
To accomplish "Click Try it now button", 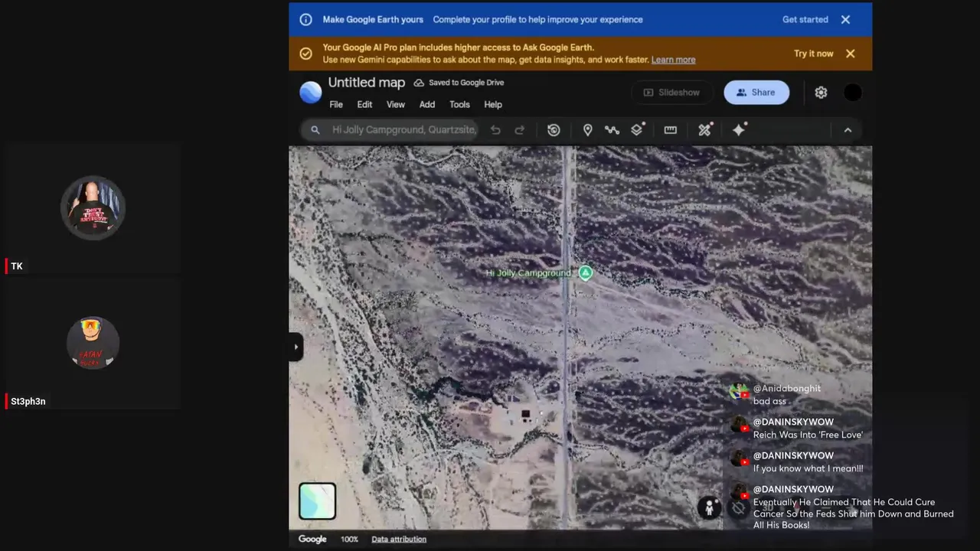I will [x=813, y=54].
